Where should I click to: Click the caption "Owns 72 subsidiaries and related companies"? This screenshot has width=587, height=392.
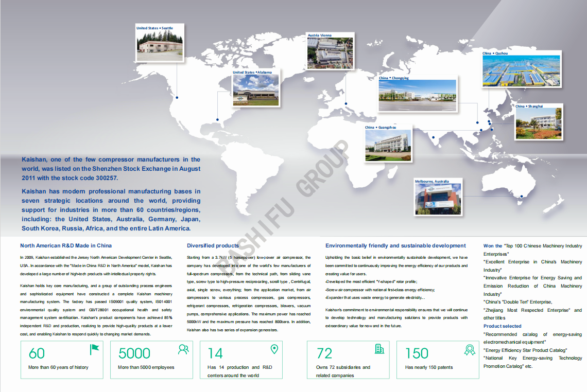point(343,371)
